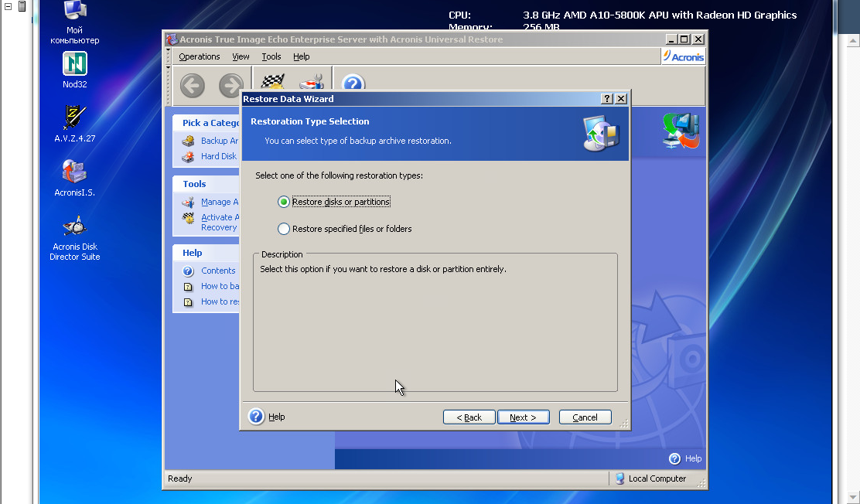The height and width of the screenshot is (504, 860).
Task: Click the Hard Disk sidebar icon
Action: coord(188,157)
